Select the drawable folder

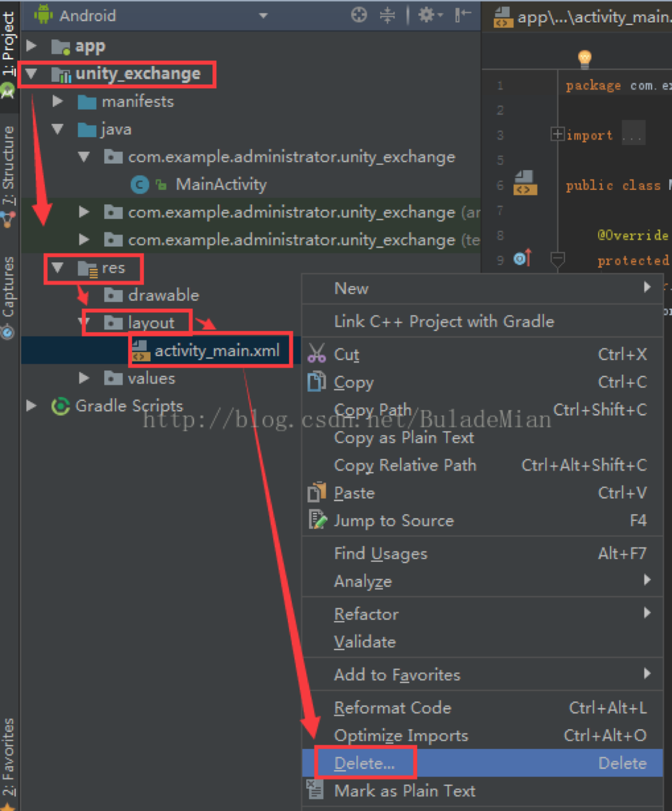[164, 295]
